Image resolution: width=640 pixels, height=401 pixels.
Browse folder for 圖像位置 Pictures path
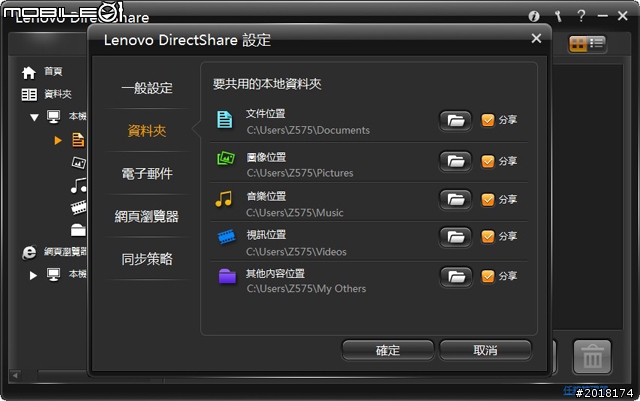(456, 161)
